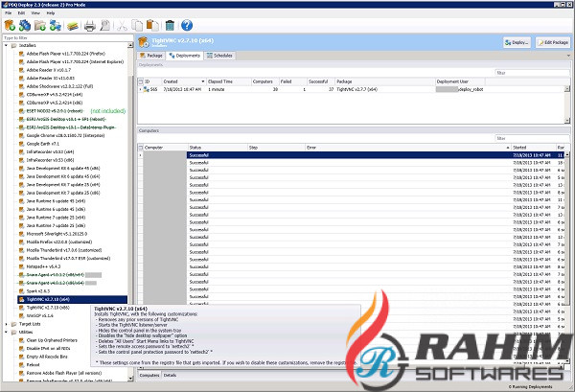Click the folder icon beside Target Lists
The image size is (575, 392).
pyautogui.click(x=14, y=324)
